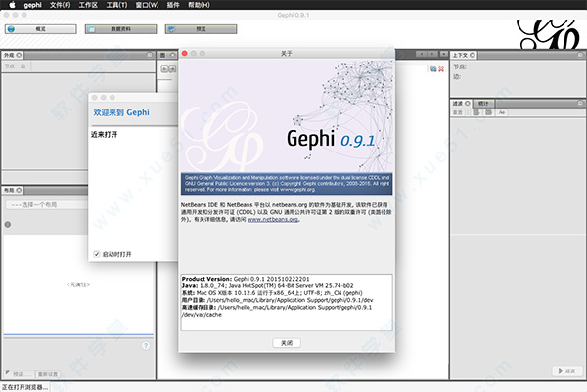Click the workspace scroll left arrow
This screenshot has height=392, width=587.
[422, 54]
